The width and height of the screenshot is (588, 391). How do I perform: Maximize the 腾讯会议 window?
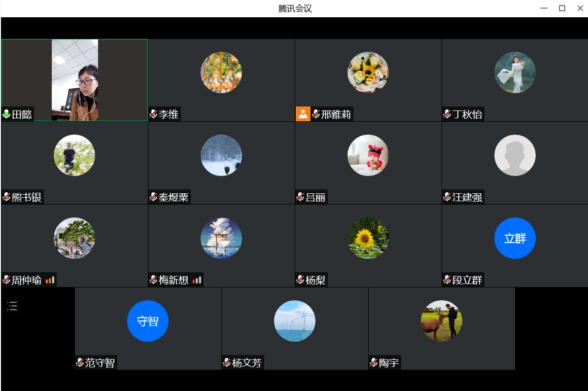(562, 8)
